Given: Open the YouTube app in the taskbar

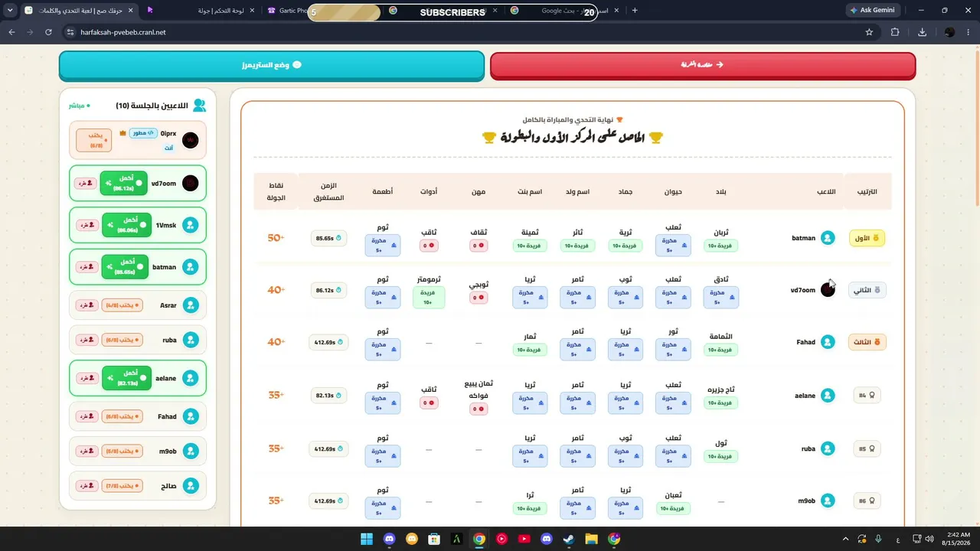Looking at the screenshot, I should point(524,539).
